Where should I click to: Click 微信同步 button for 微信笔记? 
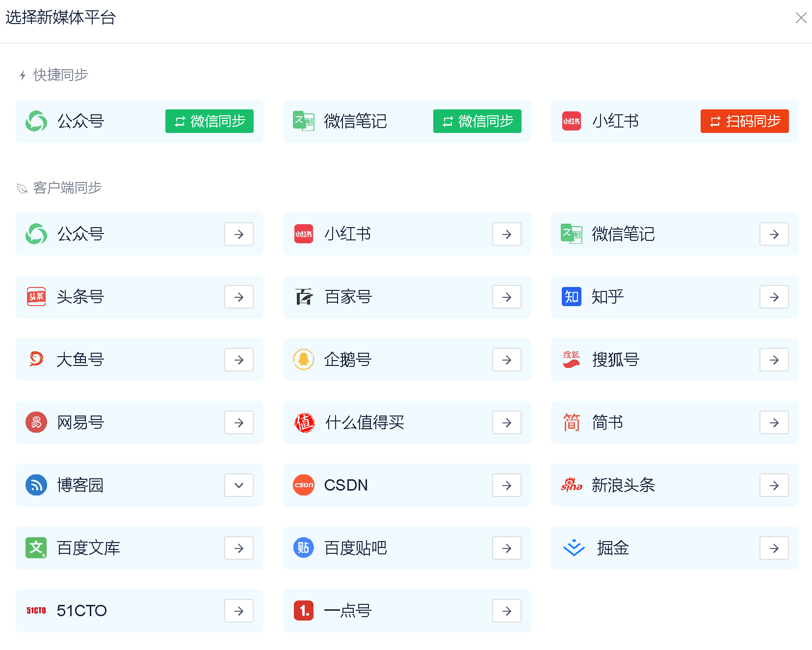pos(477,121)
